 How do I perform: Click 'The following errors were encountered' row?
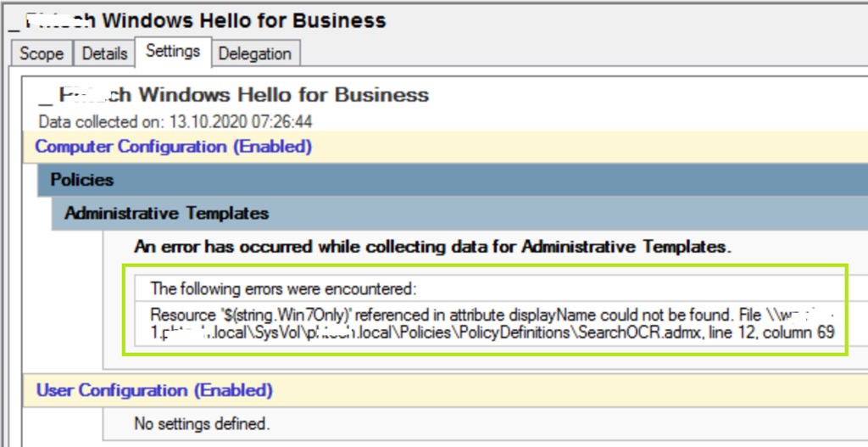click(283, 287)
